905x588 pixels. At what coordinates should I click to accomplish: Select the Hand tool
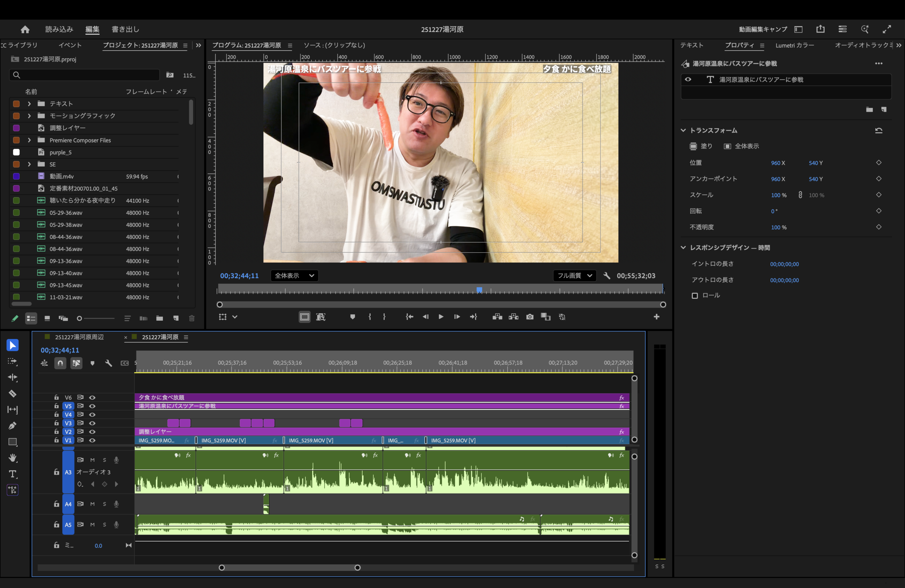(x=12, y=458)
